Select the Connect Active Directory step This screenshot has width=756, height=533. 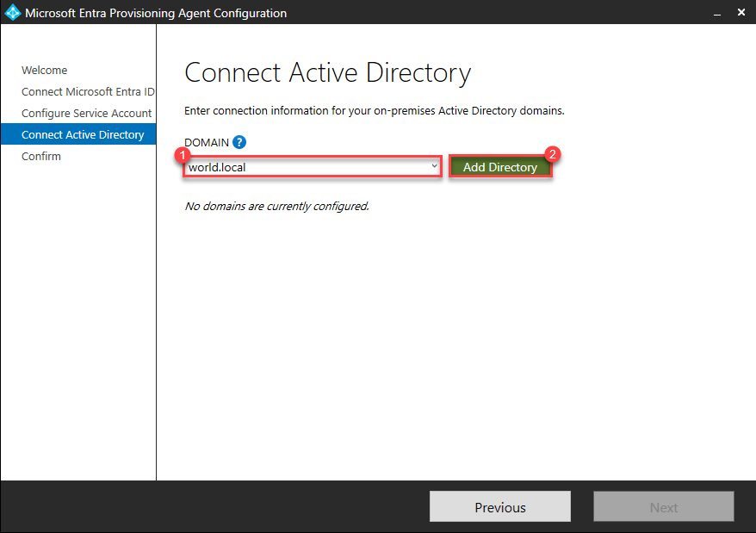click(x=78, y=134)
